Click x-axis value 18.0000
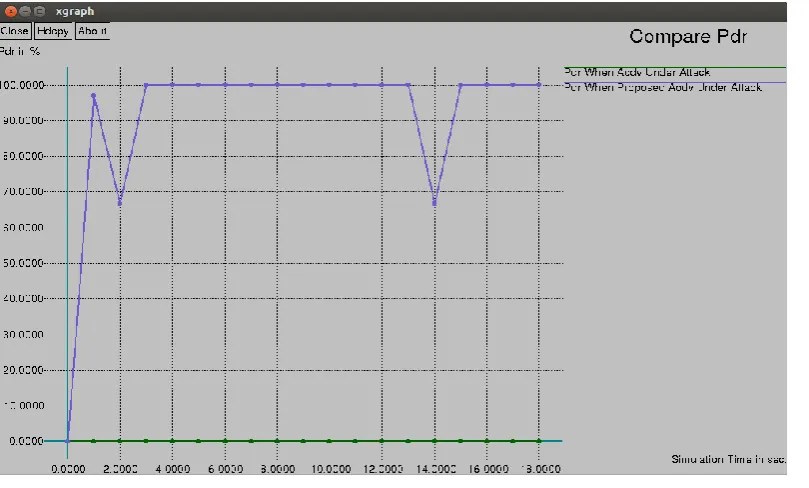The width and height of the screenshot is (809, 488). click(x=540, y=469)
